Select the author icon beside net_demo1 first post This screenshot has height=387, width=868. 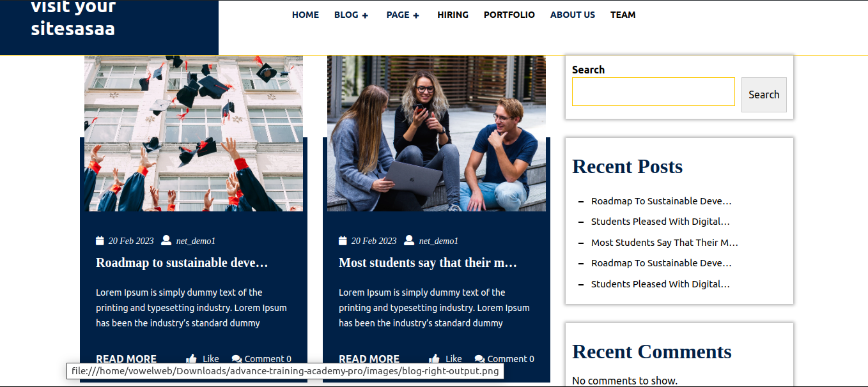point(166,240)
